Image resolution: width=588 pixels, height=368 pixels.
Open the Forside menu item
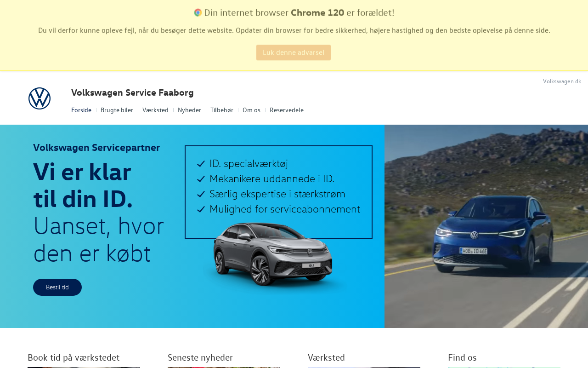coord(81,110)
